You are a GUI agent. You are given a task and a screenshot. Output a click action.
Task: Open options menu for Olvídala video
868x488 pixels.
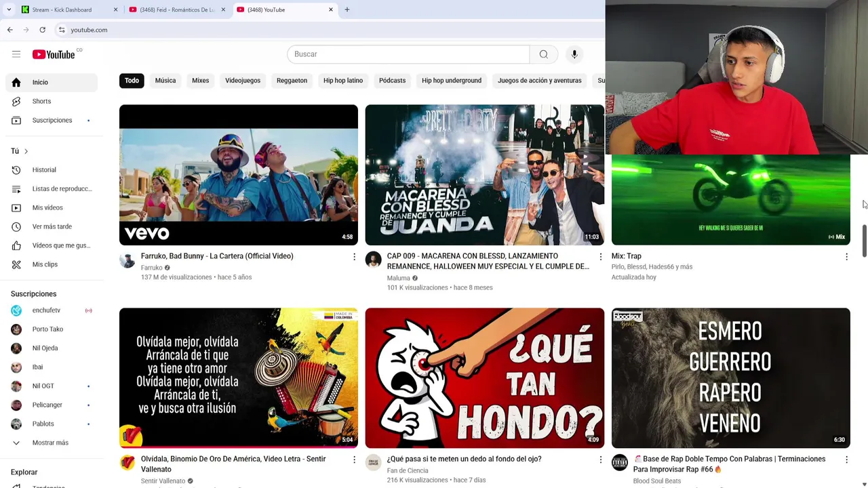click(x=354, y=460)
